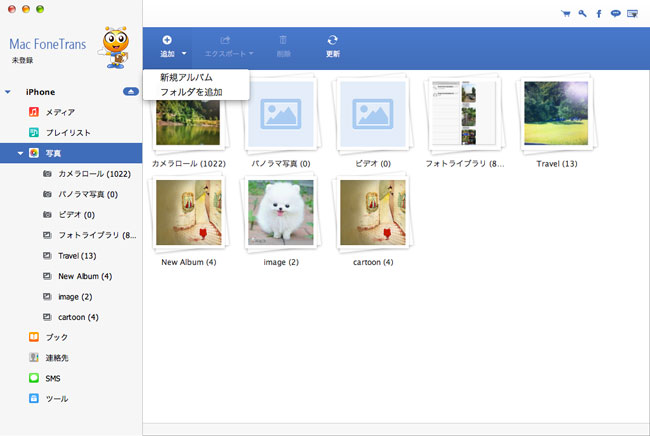This screenshot has width=650, height=436.
Task: Click the Facebook icon
Action: [x=598, y=14]
